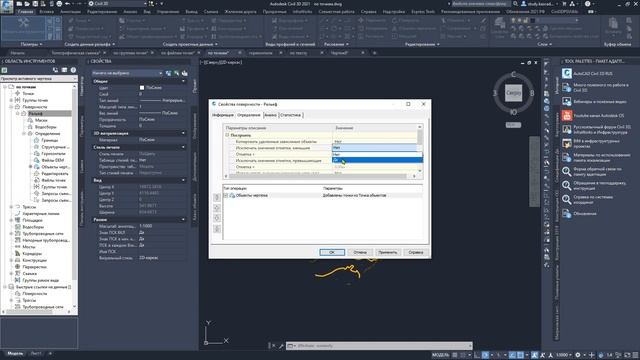
Task: Open Civil 3D workspace dropdown in title bar
Action: point(118,4)
